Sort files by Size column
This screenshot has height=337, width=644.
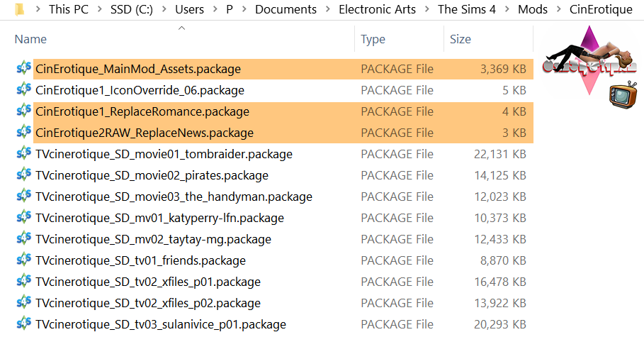pos(461,39)
